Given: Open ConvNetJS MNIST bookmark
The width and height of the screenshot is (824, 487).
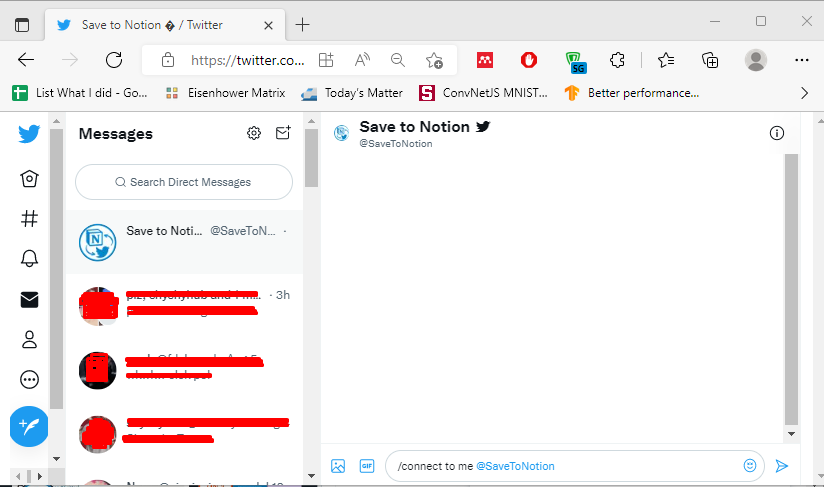Looking at the screenshot, I should tap(483, 93).
